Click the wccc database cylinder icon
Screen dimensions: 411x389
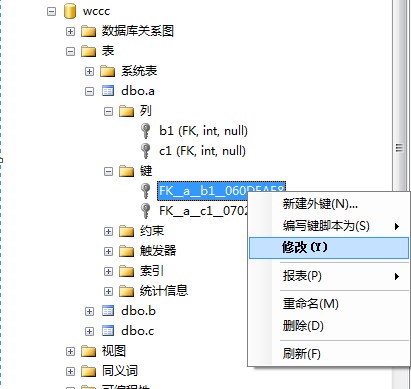70,11
